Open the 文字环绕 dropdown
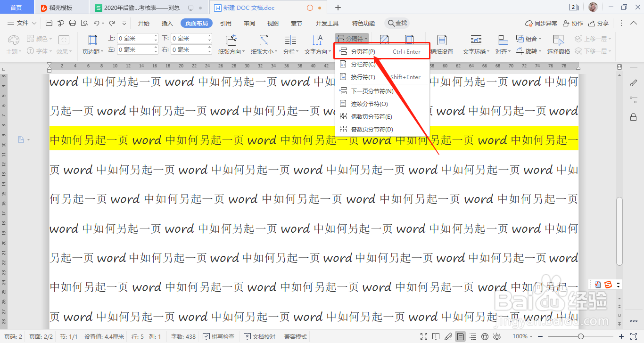The image size is (644, 343). (x=475, y=52)
